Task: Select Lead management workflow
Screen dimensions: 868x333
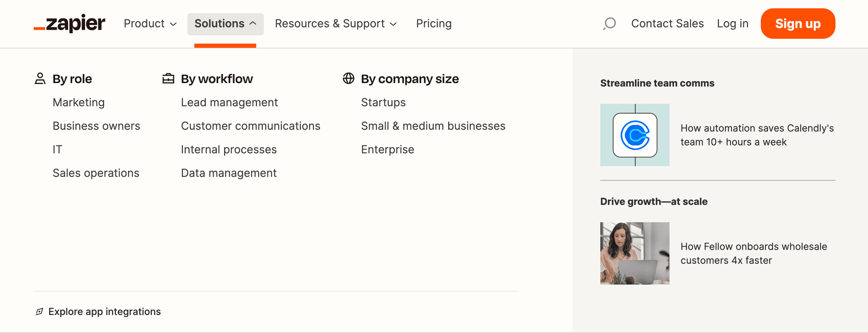Action: pyautogui.click(x=229, y=102)
